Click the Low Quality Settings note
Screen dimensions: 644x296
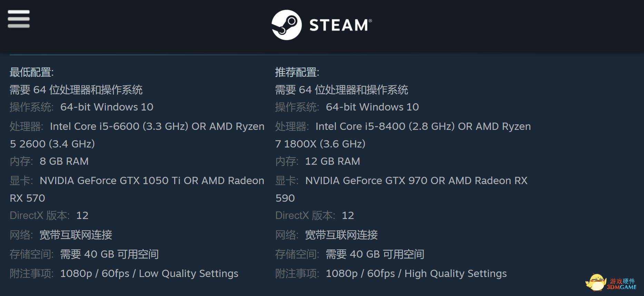coord(189,274)
